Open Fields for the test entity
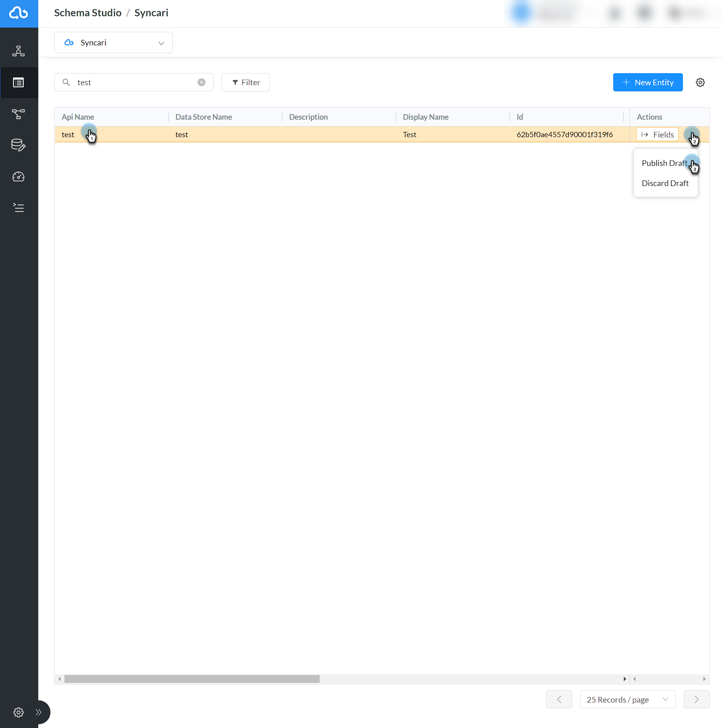 (x=658, y=135)
